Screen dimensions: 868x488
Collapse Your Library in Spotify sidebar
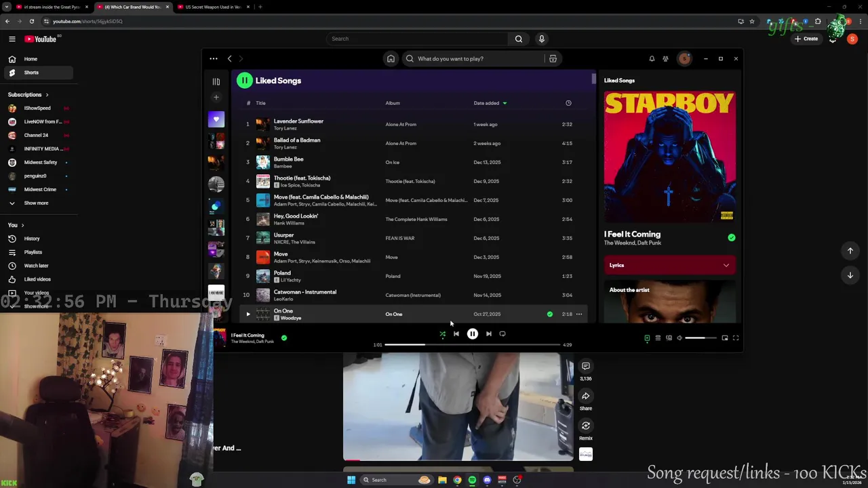coord(216,81)
